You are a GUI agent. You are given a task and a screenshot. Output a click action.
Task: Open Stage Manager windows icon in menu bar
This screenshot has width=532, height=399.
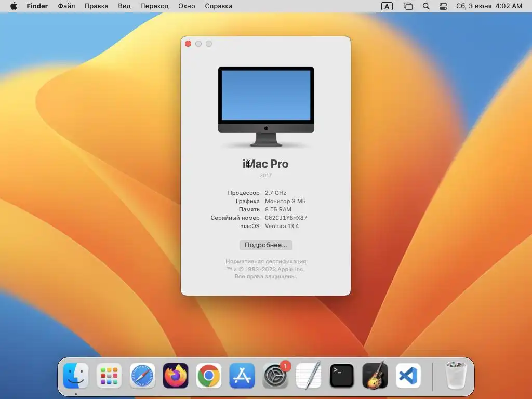(408, 6)
